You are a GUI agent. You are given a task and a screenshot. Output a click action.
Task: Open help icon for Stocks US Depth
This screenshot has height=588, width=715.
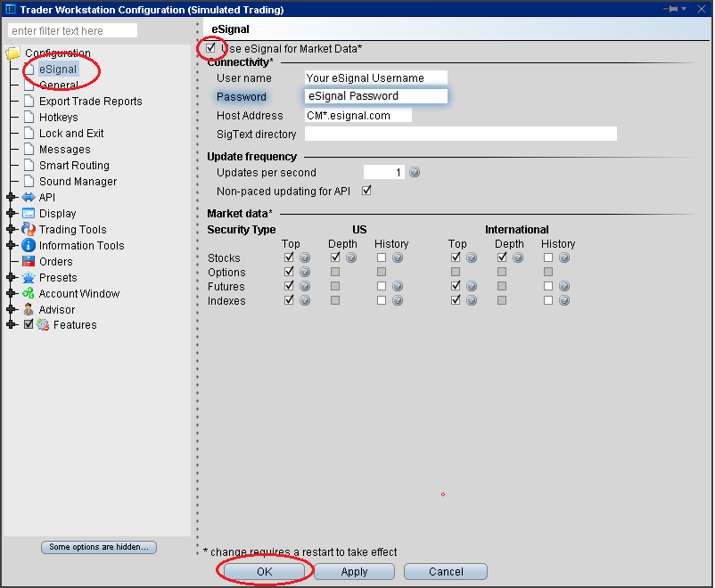(351, 257)
